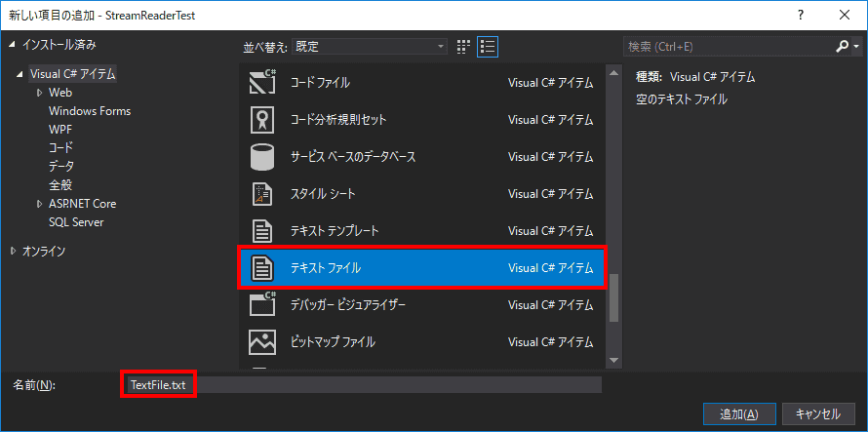The image size is (868, 432).
Task: Select the テキスト ファイル template name
Action: pos(326,268)
